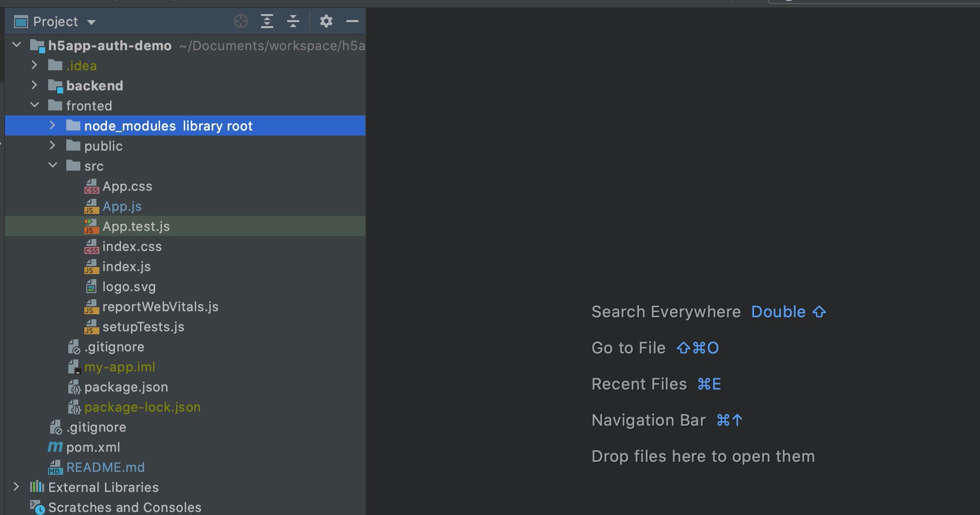The image size is (980, 515).
Task: Click the Recent Files shortcut link
Action: click(x=639, y=383)
